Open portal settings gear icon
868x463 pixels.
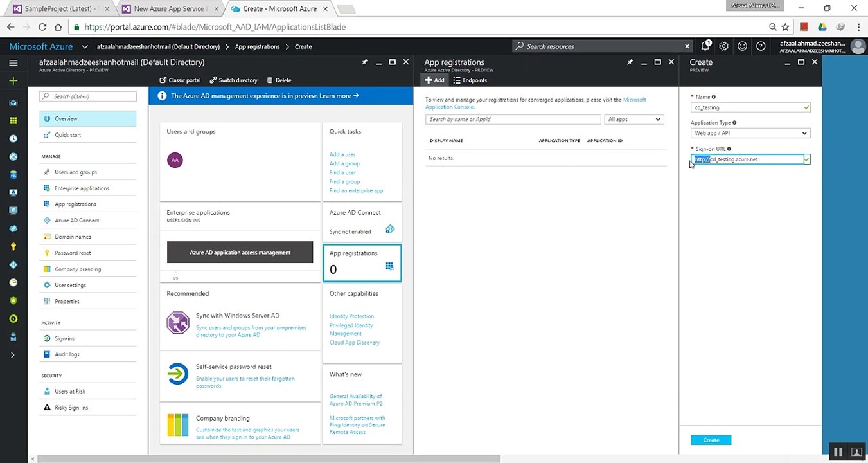(724, 46)
